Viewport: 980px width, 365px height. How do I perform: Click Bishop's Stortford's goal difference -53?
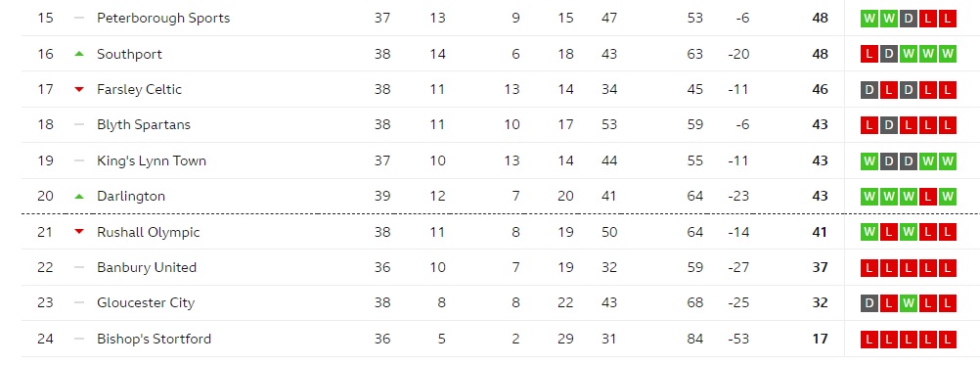click(738, 339)
